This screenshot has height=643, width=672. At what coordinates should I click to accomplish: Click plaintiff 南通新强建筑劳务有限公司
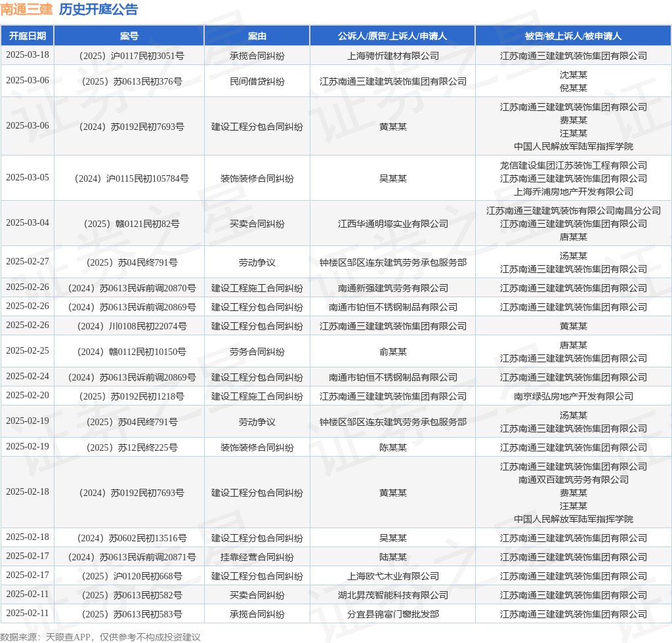[x=393, y=288]
